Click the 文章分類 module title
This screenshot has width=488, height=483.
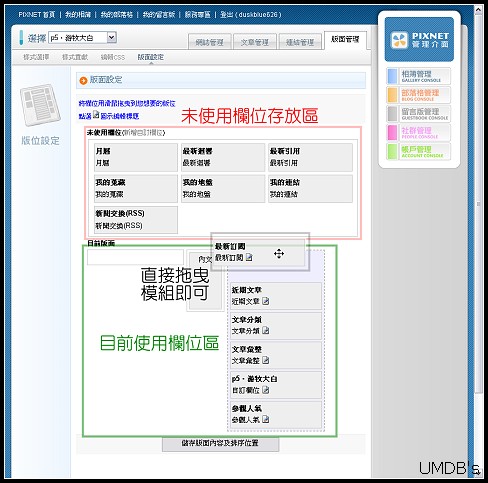[x=247, y=319]
